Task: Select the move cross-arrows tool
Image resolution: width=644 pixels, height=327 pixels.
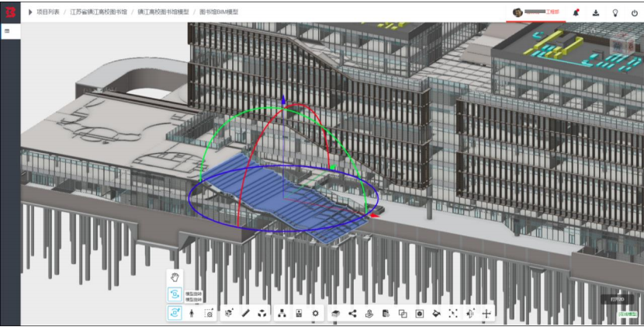Action: pos(486,314)
